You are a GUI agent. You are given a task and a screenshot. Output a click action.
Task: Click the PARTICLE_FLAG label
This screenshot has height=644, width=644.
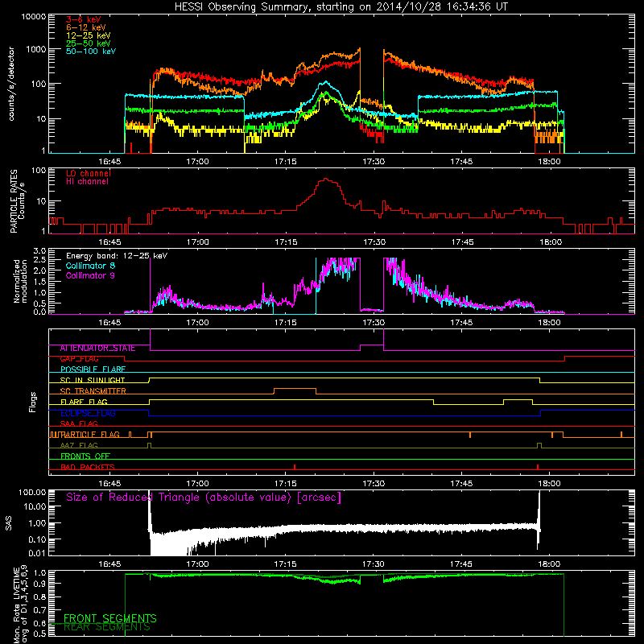coord(90,435)
